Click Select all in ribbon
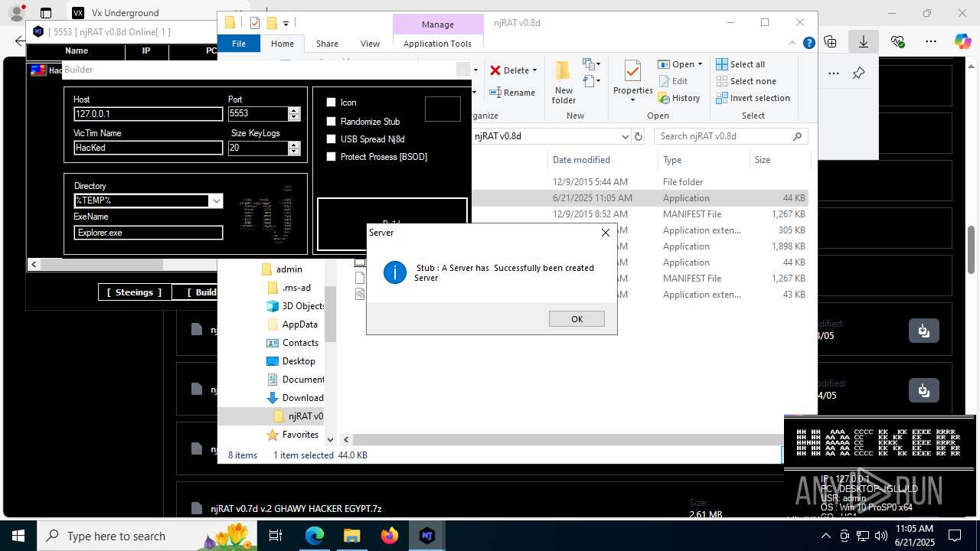Viewport: 980px width, 551px height. click(740, 64)
